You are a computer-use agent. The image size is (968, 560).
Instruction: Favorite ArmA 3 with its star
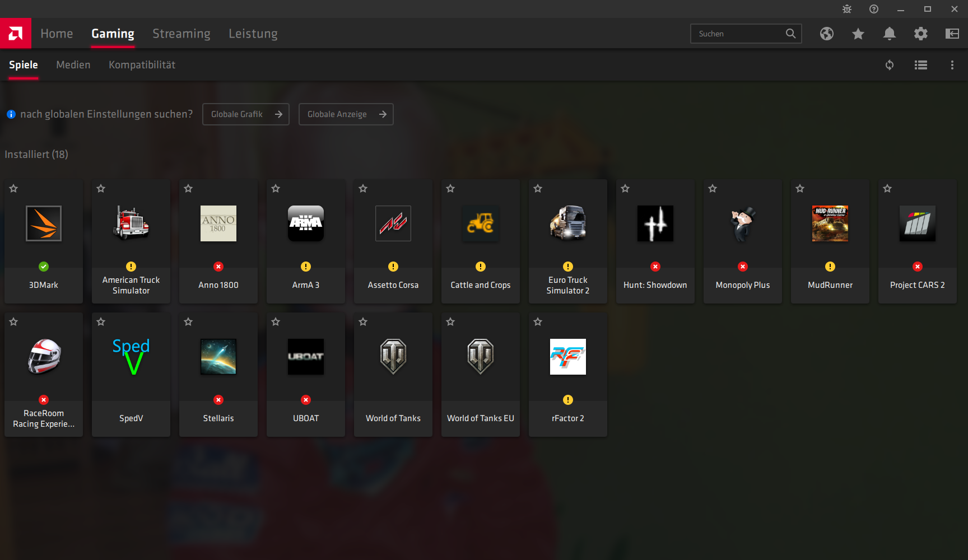point(276,189)
